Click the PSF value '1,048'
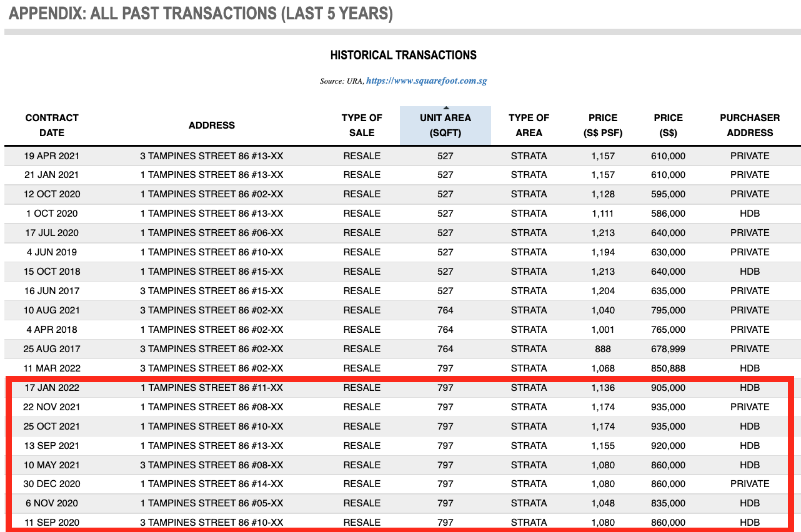 tap(603, 503)
